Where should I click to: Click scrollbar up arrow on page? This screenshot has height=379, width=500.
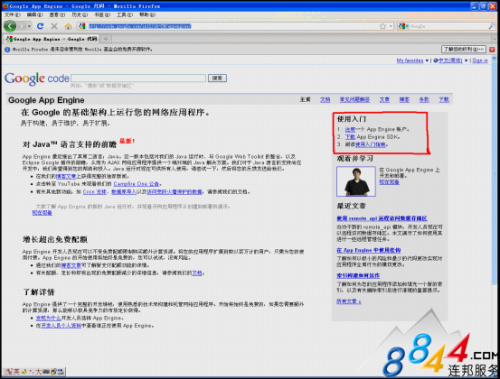tap(495, 59)
